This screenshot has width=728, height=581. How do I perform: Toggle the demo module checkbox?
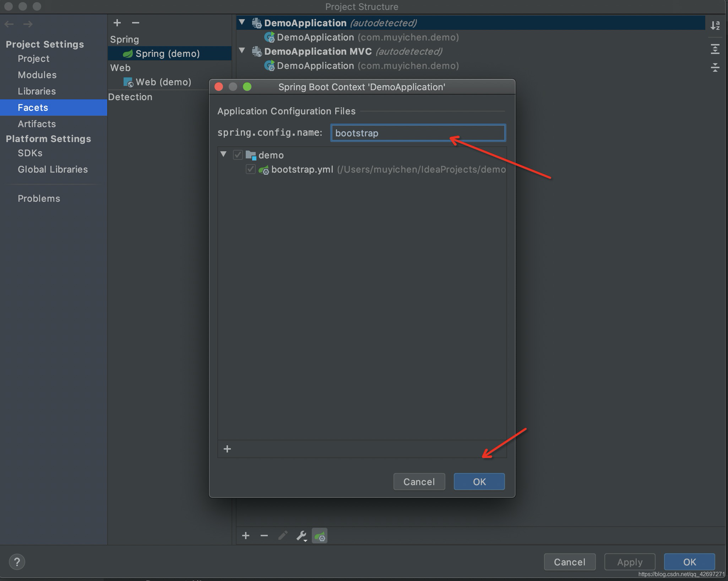pos(238,155)
